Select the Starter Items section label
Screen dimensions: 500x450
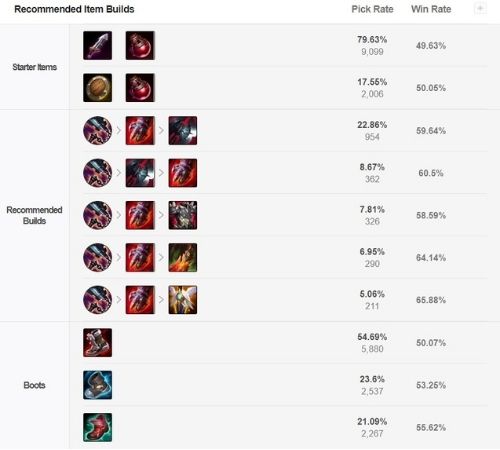point(34,67)
